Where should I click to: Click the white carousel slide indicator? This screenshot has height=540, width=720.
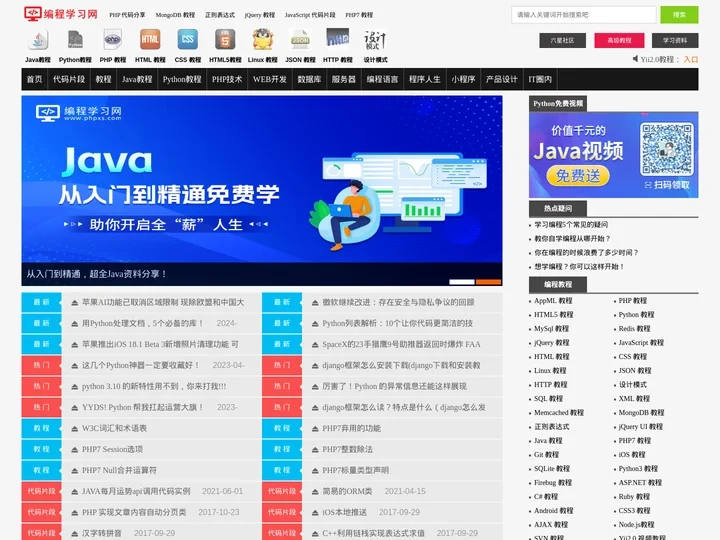pos(461,282)
